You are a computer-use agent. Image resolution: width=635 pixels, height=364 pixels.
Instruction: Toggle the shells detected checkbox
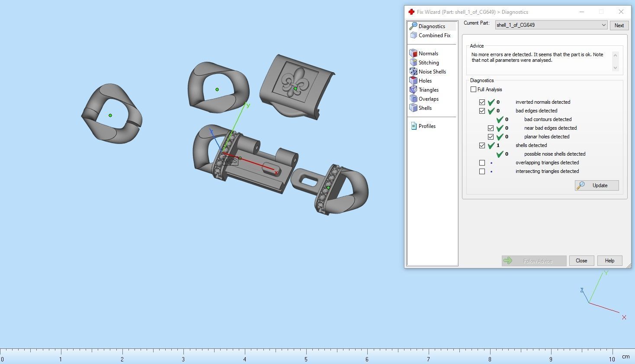pos(482,146)
